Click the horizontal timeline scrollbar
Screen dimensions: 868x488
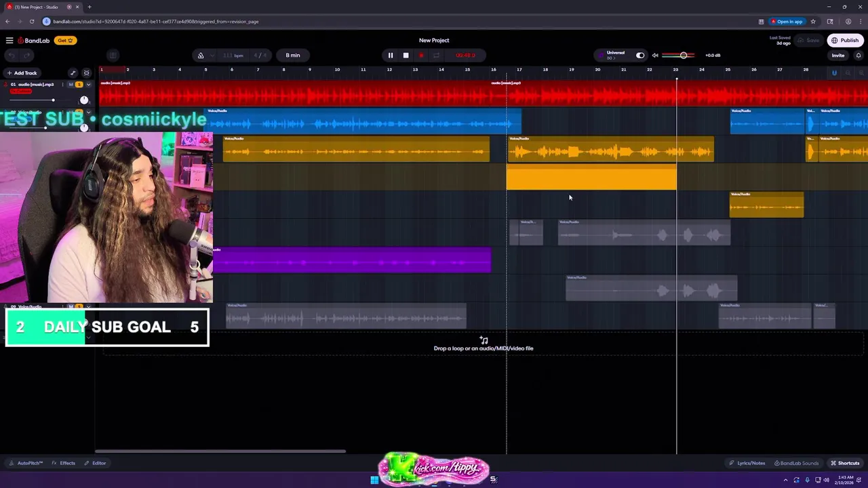point(220,451)
